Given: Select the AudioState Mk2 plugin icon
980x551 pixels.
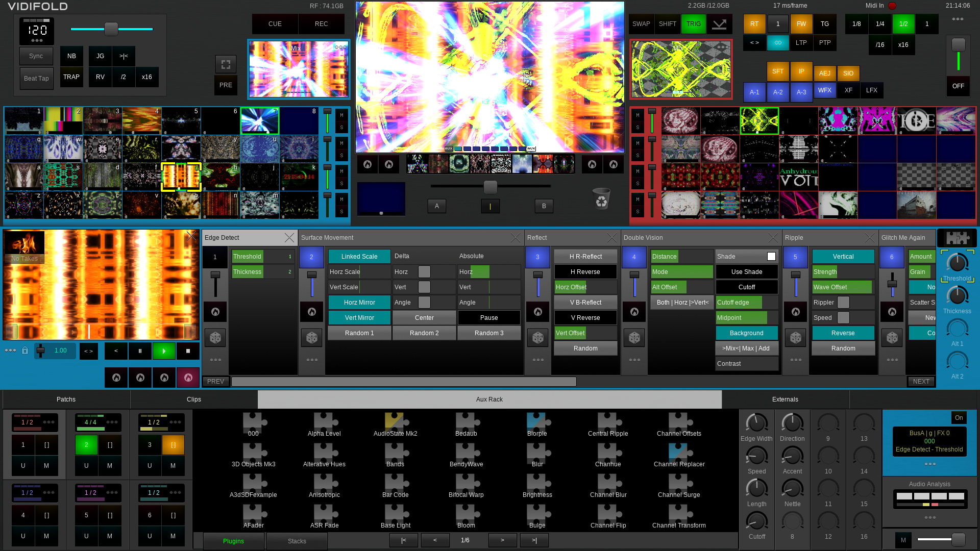Looking at the screenshot, I should (x=396, y=421).
